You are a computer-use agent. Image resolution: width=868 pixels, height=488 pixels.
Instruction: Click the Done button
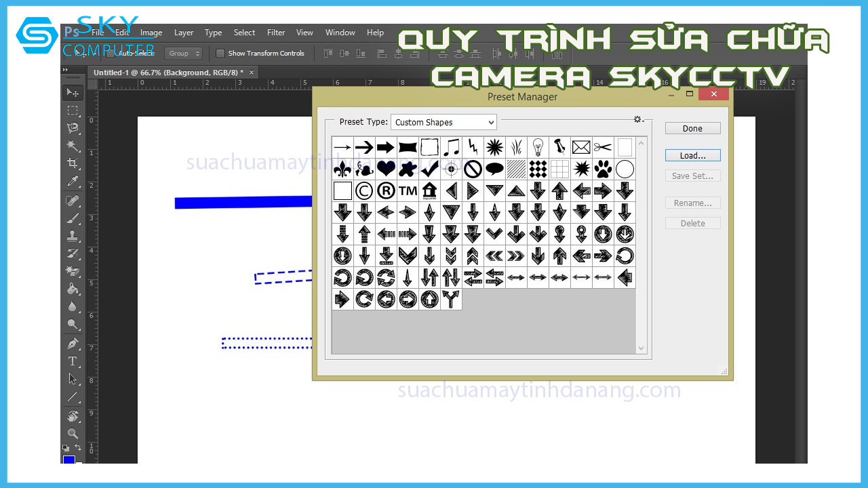(x=692, y=129)
